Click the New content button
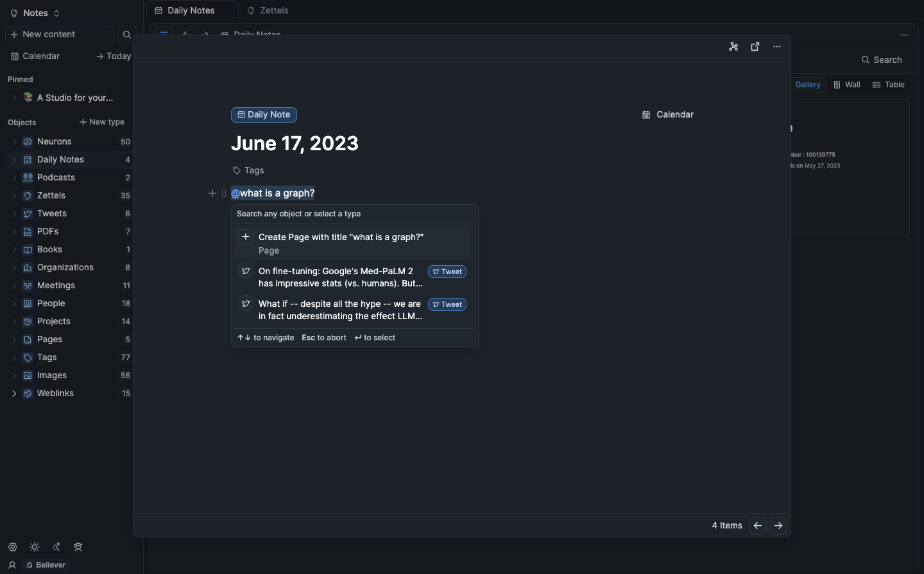 click(59, 35)
